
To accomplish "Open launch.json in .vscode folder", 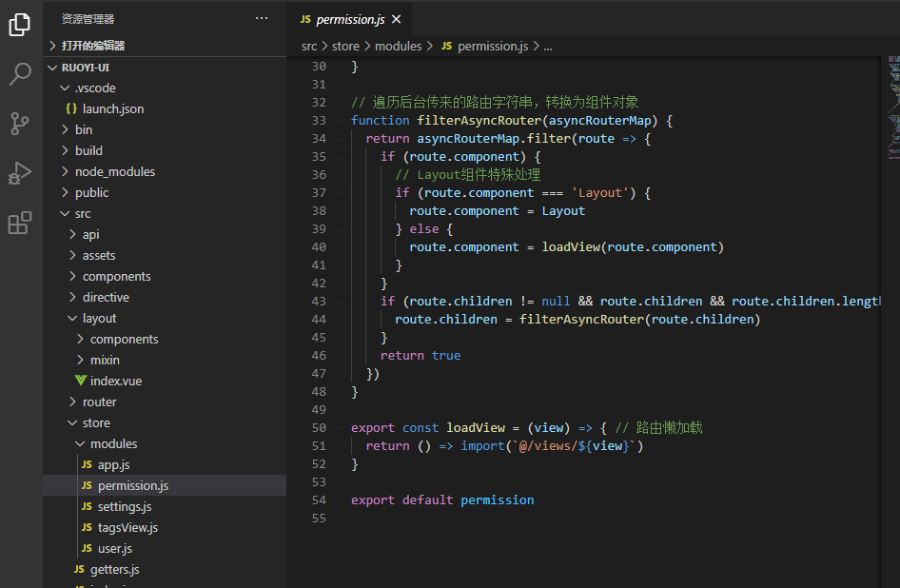I will tap(113, 108).
